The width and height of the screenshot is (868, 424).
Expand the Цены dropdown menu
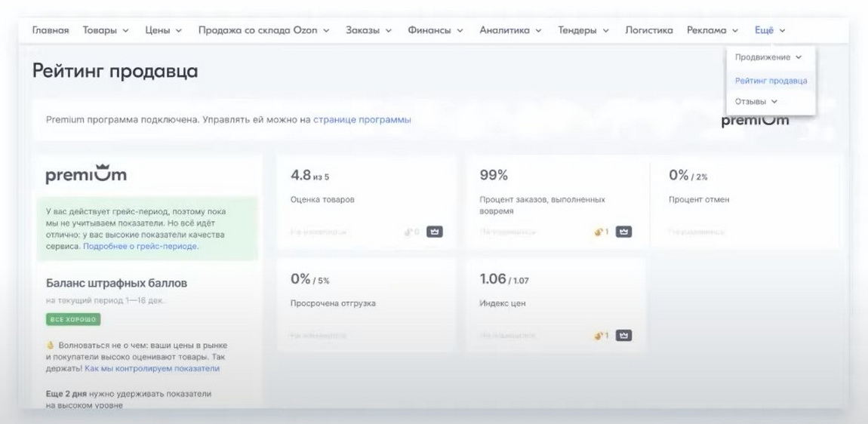pos(163,30)
